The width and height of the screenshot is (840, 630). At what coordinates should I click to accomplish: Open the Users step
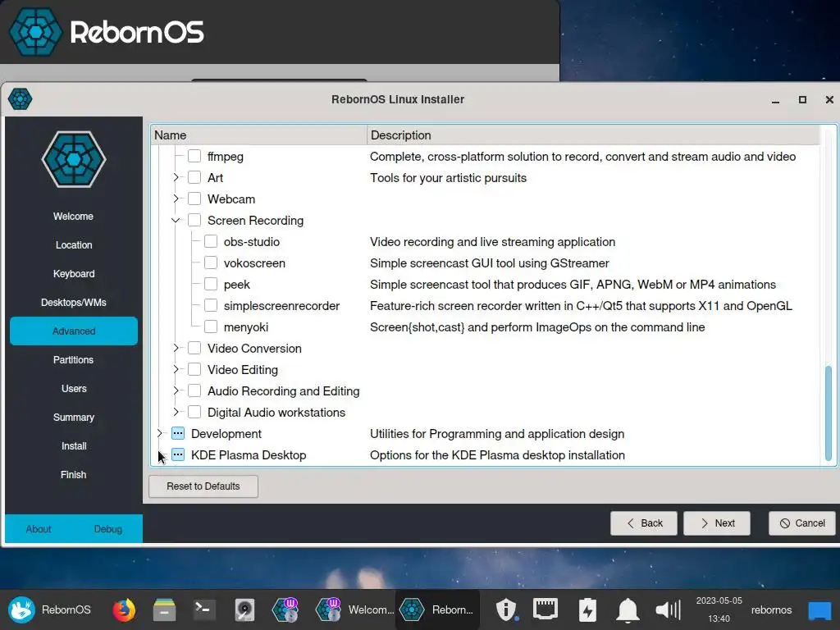point(73,388)
